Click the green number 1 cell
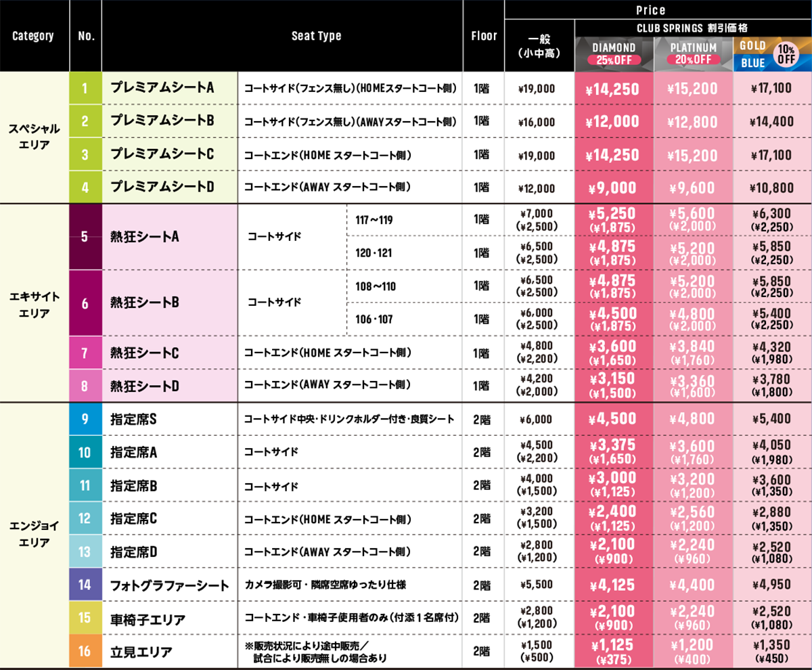The height and width of the screenshot is (670, 812). tap(85, 88)
